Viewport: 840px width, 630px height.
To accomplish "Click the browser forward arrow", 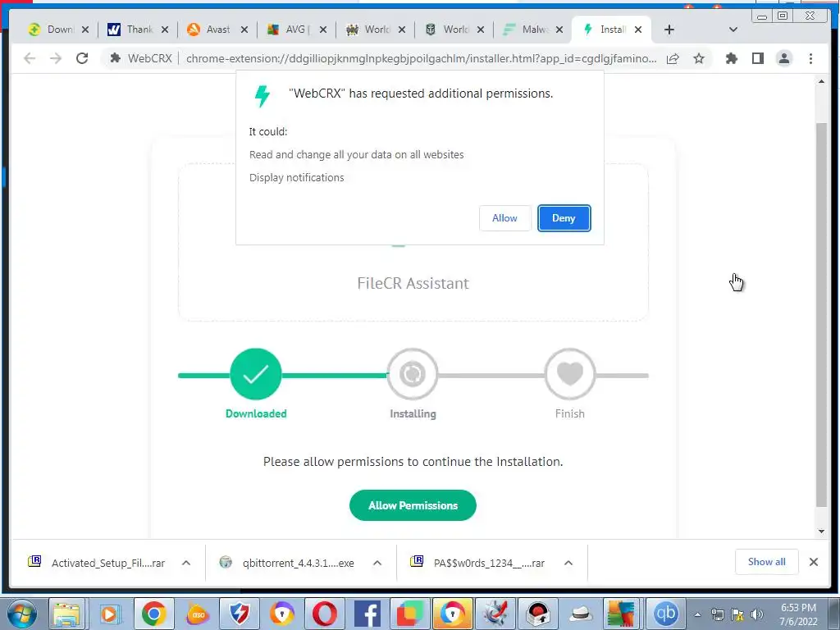I will click(56, 58).
